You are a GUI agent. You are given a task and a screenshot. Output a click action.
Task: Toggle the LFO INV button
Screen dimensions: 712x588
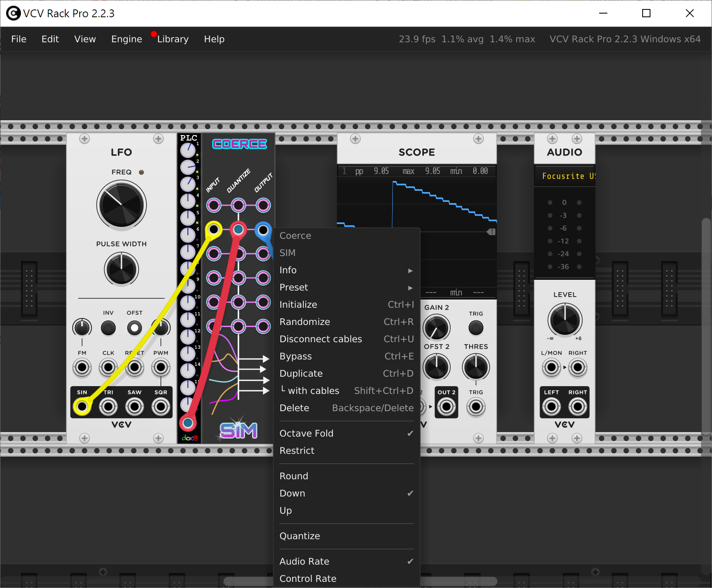(108, 328)
